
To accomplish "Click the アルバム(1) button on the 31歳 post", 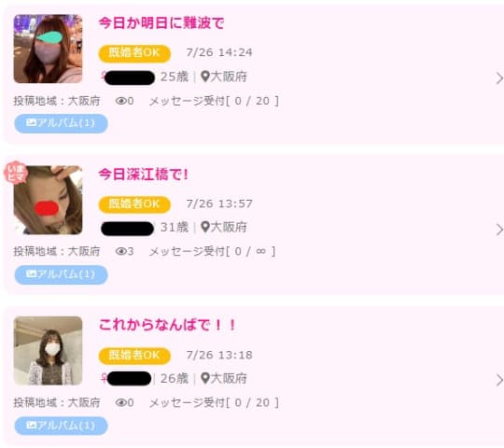I will click(61, 274).
